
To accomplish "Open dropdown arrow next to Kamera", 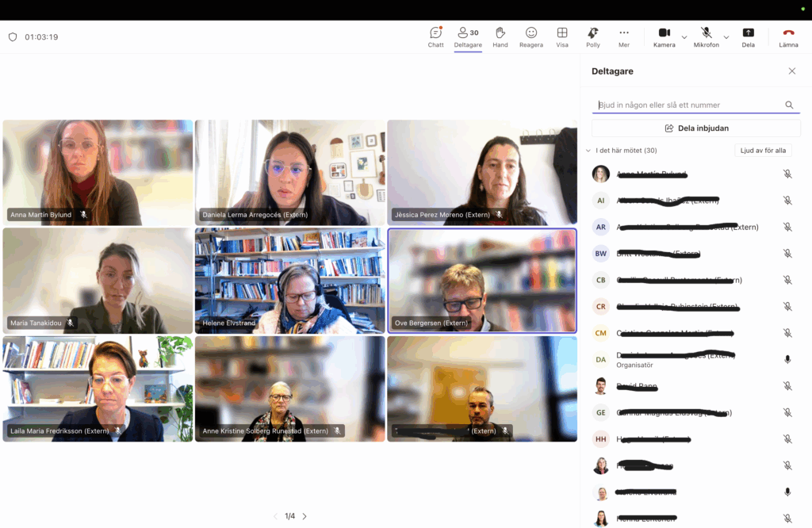I will (684, 37).
